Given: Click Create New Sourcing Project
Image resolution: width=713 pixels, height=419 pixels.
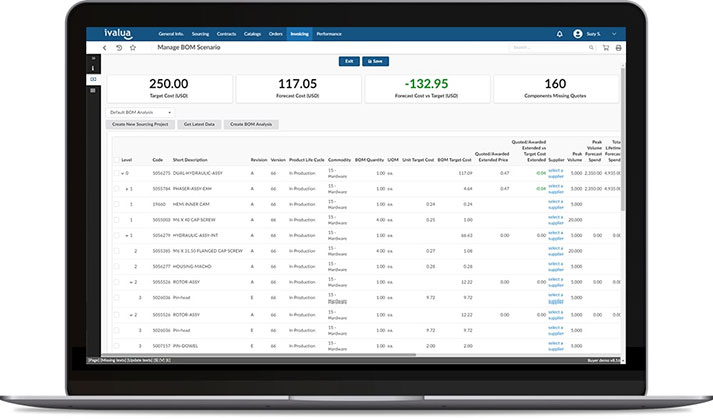Looking at the screenshot, I should click(x=140, y=124).
